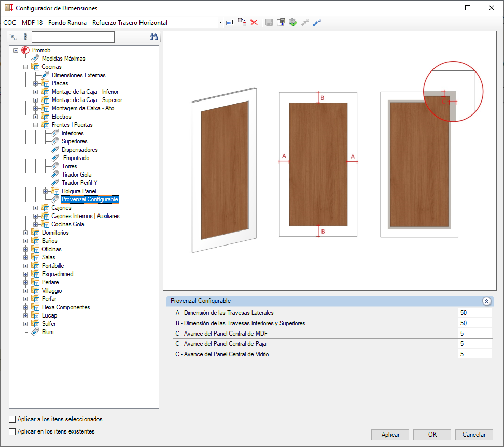Click the blue export arrow icon

click(x=317, y=22)
